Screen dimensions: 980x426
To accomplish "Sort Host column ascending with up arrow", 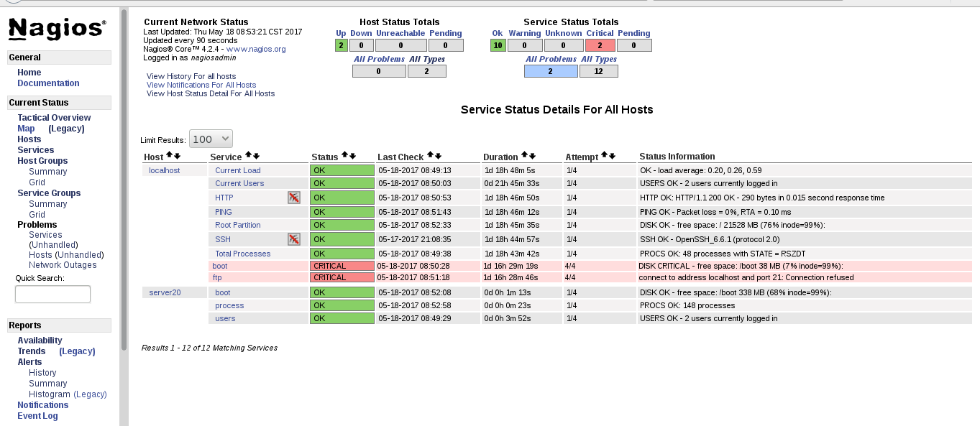I will click(x=169, y=156).
